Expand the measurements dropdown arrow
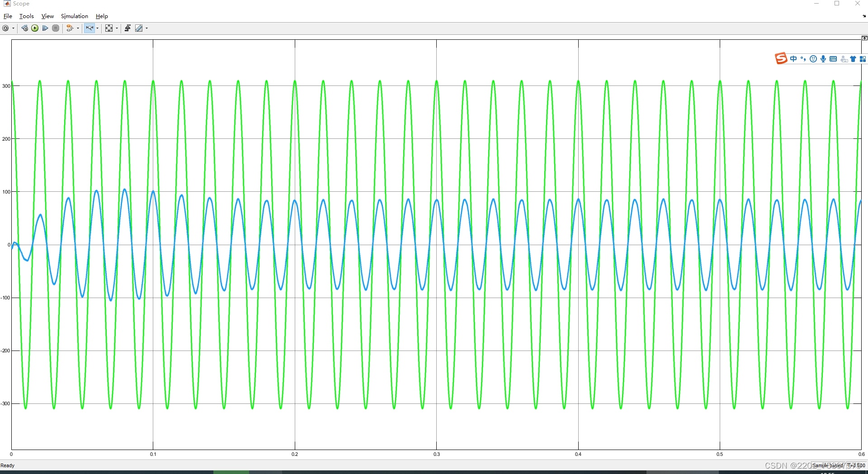The width and height of the screenshot is (868, 474). (x=146, y=28)
